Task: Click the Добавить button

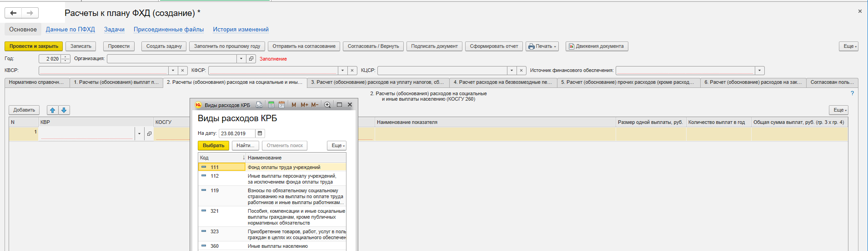Action: [24, 110]
